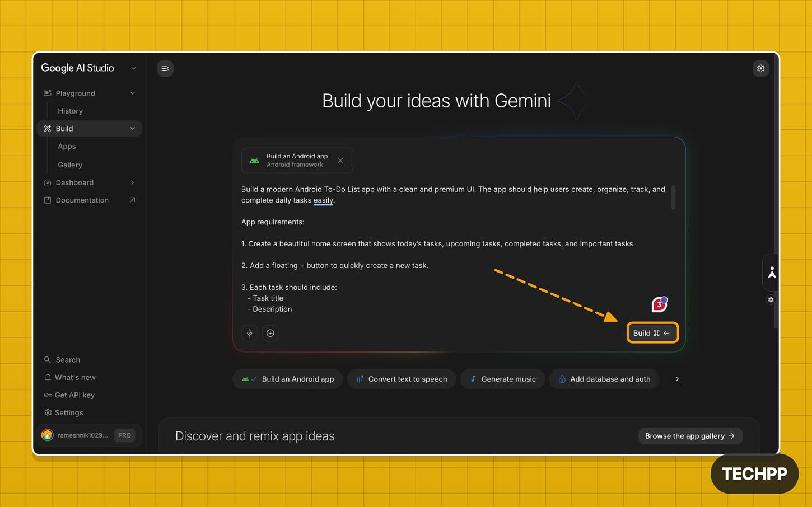Select the Playground menu item
812x507 pixels.
pyautogui.click(x=75, y=93)
